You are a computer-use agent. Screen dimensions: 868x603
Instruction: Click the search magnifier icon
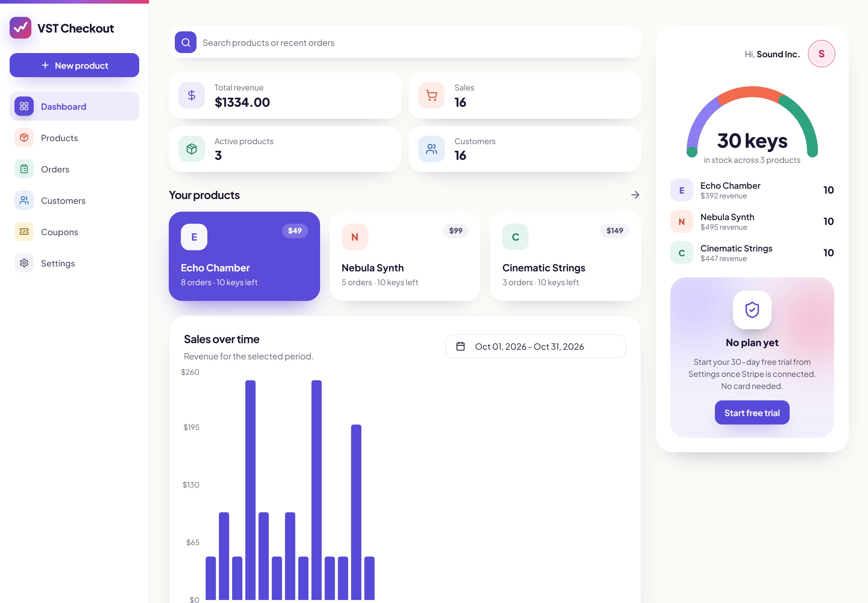tap(185, 42)
